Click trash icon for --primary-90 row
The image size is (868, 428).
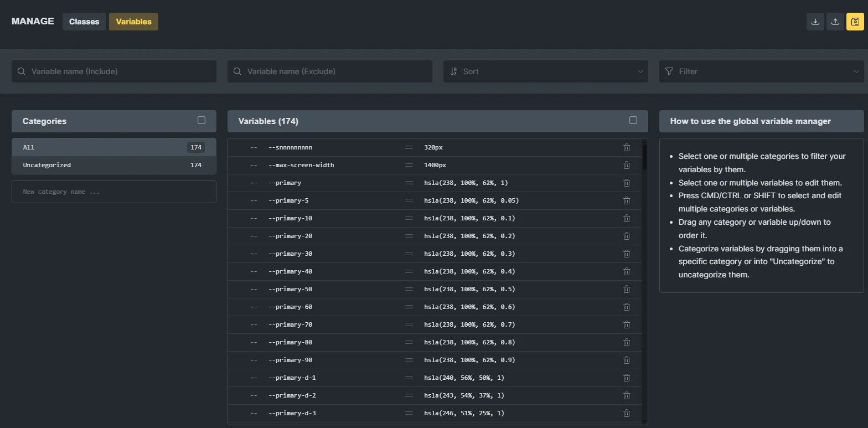point(626,360)
